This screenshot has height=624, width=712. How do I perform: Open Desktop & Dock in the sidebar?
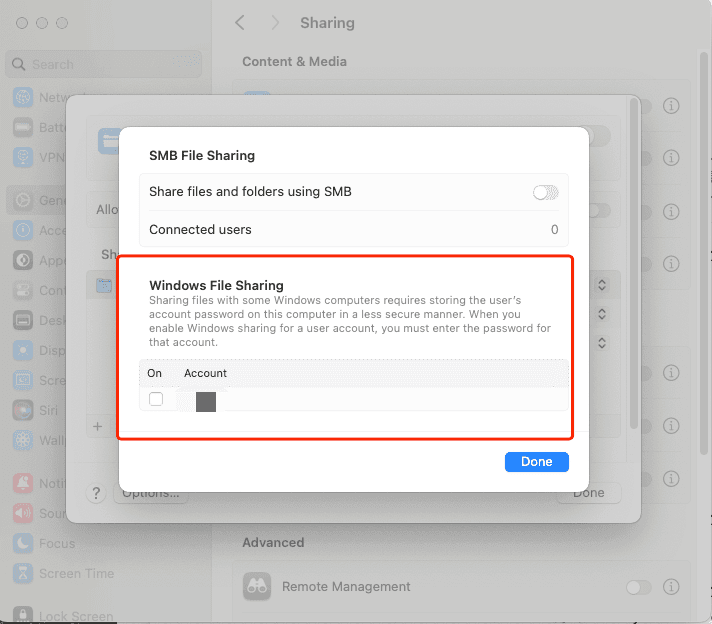(40, 320)
